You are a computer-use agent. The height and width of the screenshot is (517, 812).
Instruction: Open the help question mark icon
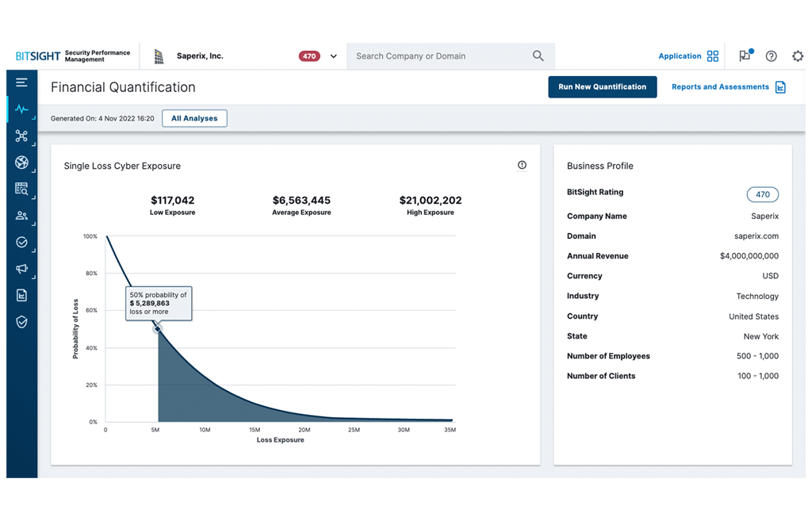771,56
